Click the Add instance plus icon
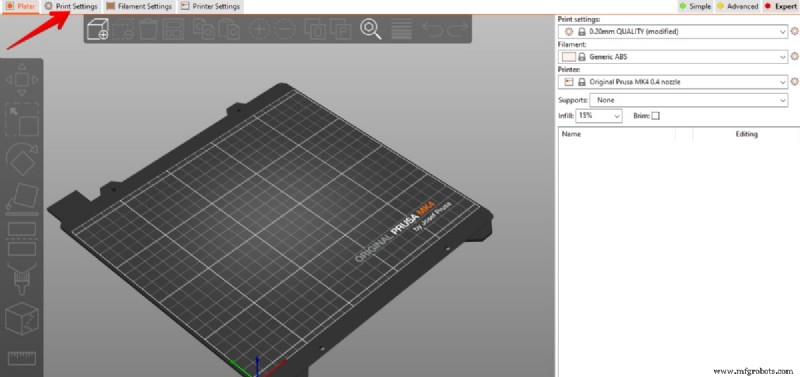 259,29
